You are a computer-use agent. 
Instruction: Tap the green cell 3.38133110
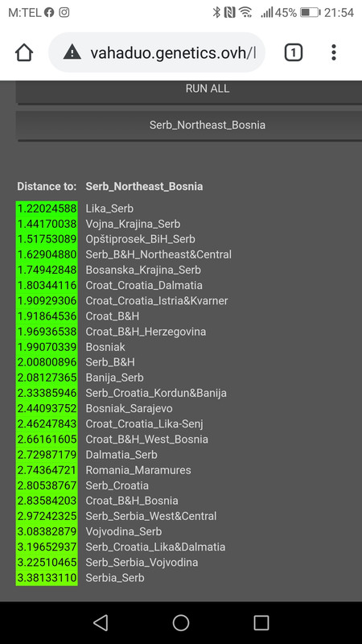pos(47,578)
